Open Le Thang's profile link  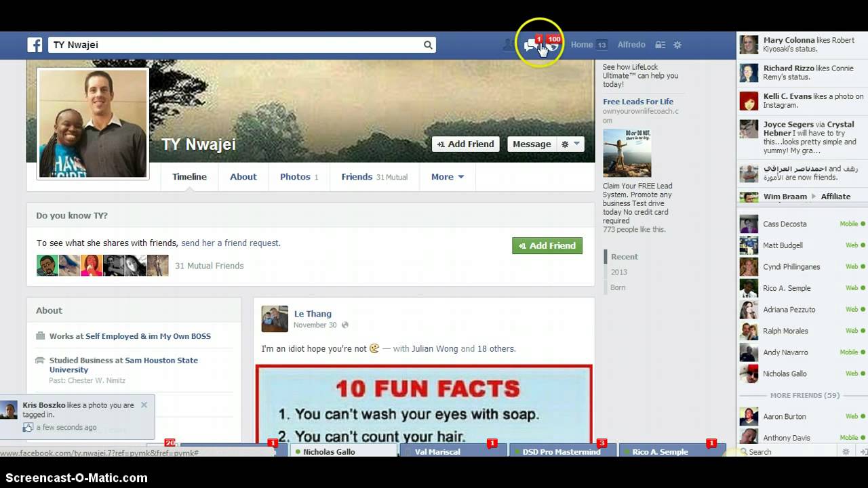point(313,314)
